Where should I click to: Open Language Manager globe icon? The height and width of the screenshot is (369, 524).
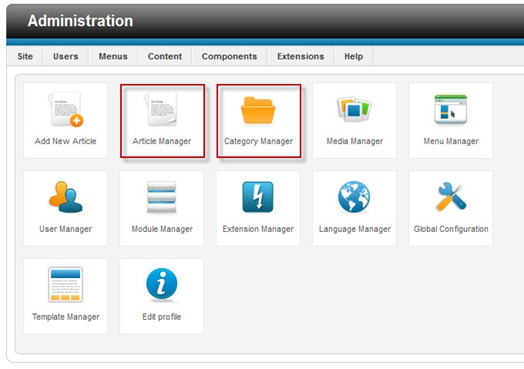point(354,197)
